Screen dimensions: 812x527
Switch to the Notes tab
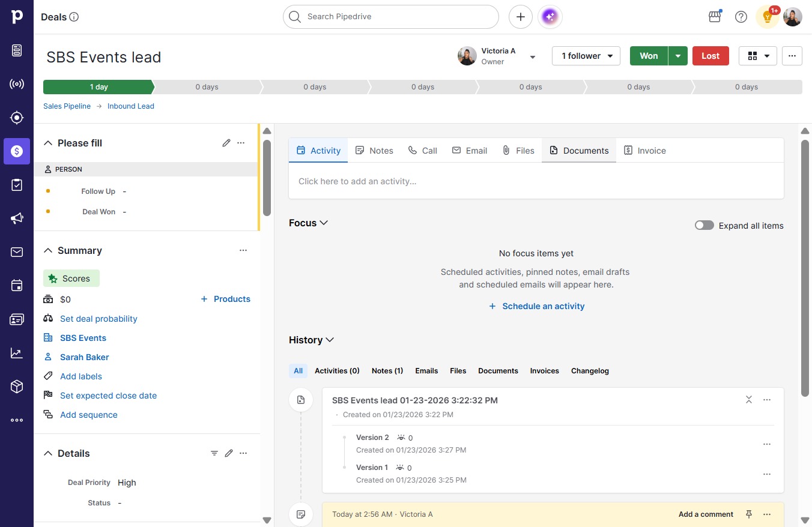374,151
